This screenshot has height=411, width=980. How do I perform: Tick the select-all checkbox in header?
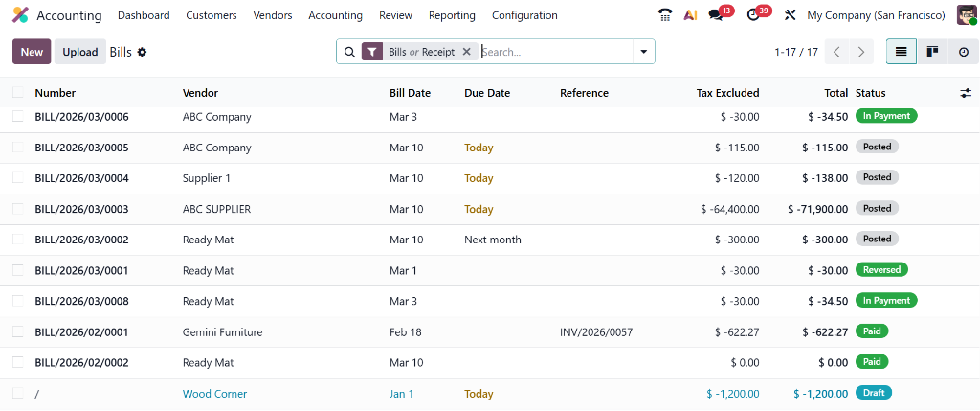pos(18,93)
